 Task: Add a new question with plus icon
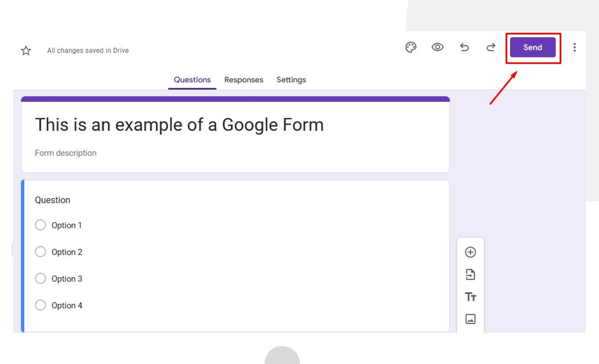(x=470, y=252)
